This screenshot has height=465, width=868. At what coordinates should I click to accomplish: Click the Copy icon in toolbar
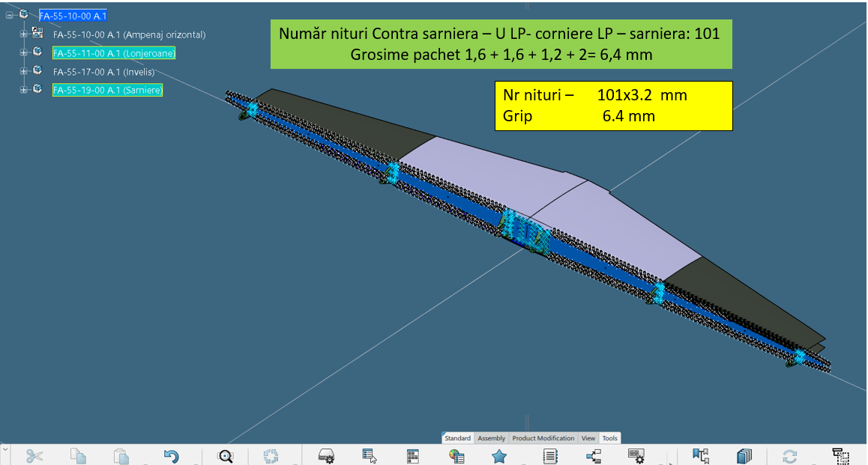(x=78, y=455)
